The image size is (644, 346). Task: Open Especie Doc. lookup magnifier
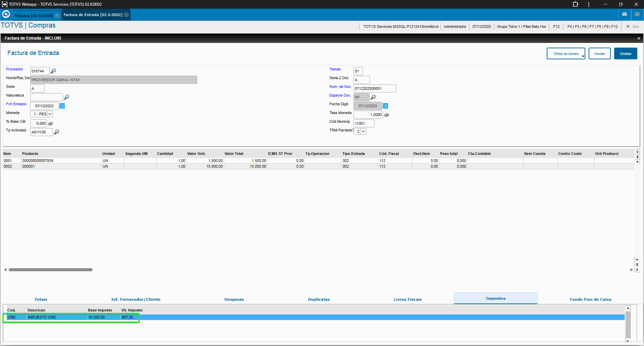point(373,97)
